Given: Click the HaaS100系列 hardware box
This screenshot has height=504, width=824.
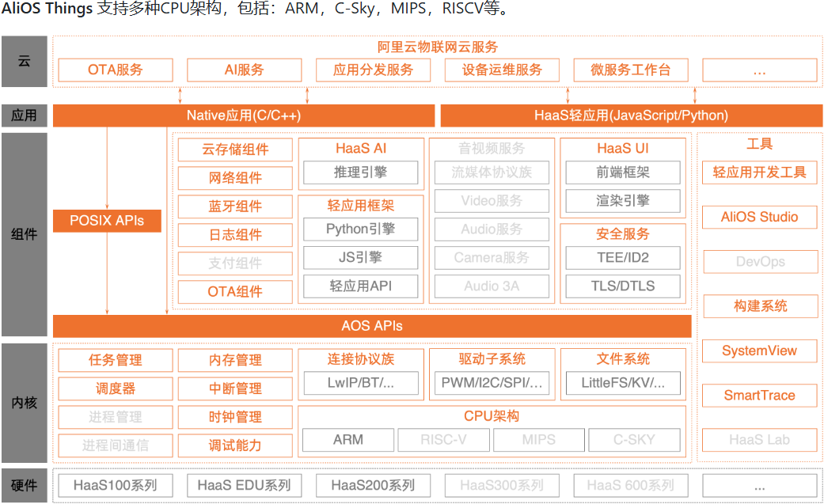Looking at the screenshot, I should tap(116, 486).
